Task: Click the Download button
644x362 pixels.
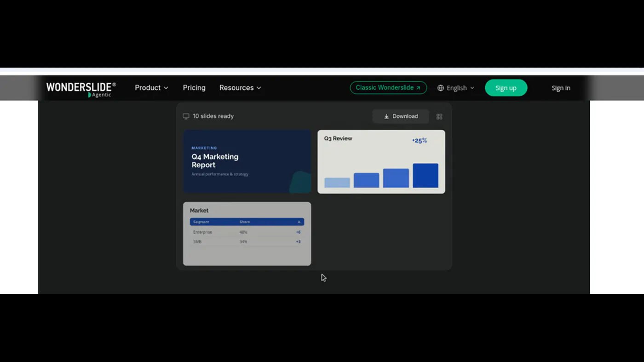Action: [401, 116]
